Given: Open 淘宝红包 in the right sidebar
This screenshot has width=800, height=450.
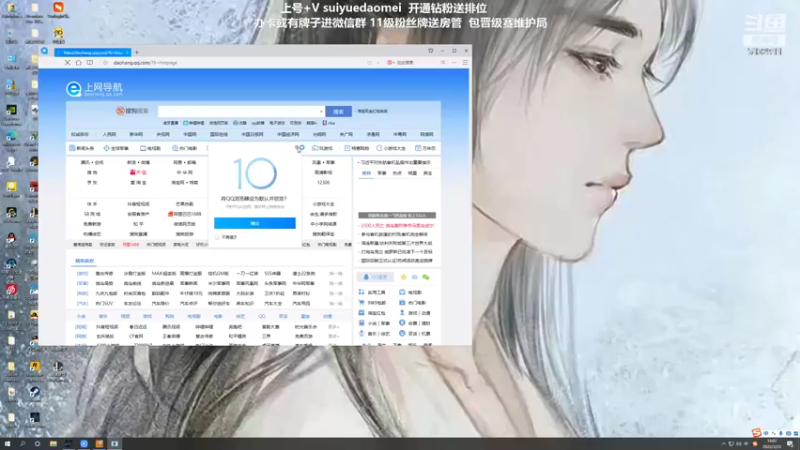Looking at the screenshot, I should point(372,313).
